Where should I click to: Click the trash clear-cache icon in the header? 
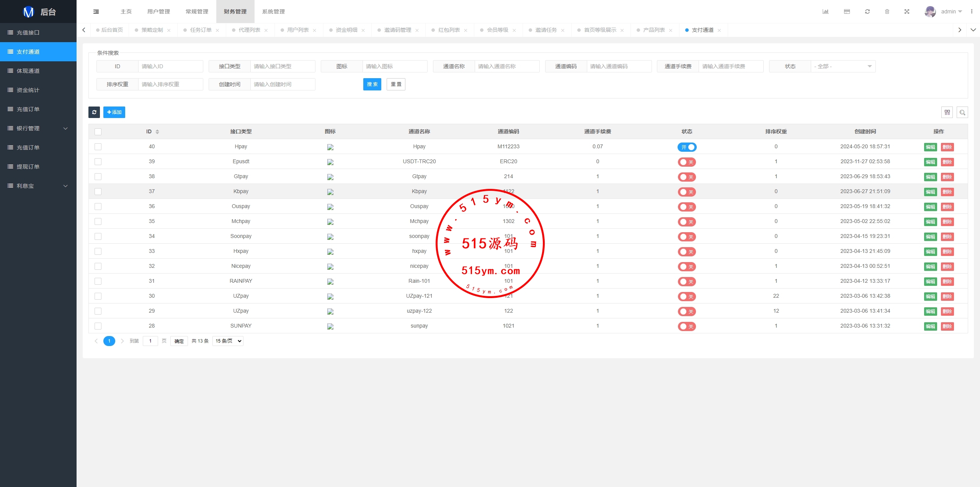pos(887,11)
